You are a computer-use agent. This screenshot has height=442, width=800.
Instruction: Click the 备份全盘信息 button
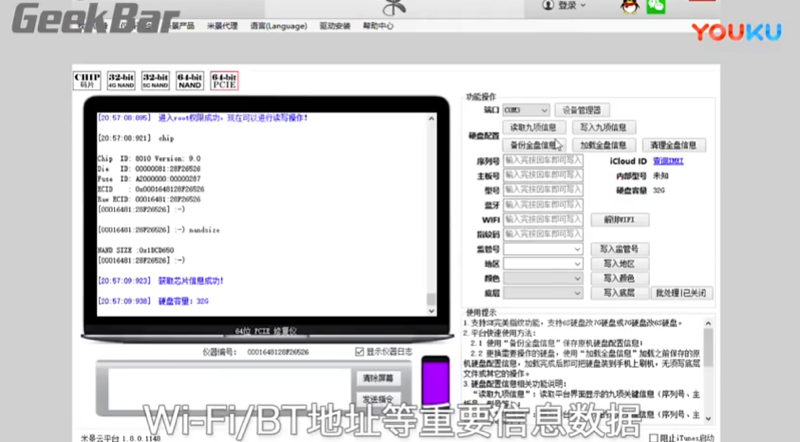(533, 145)
